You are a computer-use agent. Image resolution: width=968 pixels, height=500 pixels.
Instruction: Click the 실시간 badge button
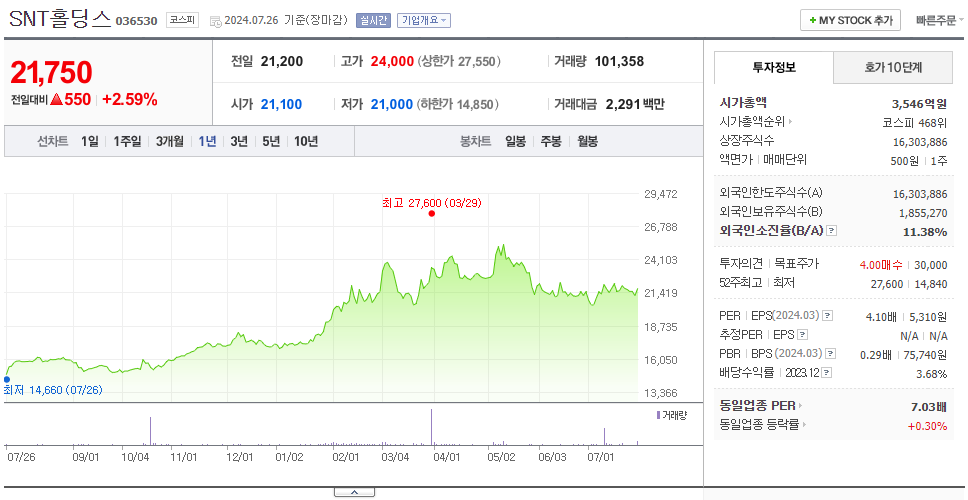[x=373, y=20]
